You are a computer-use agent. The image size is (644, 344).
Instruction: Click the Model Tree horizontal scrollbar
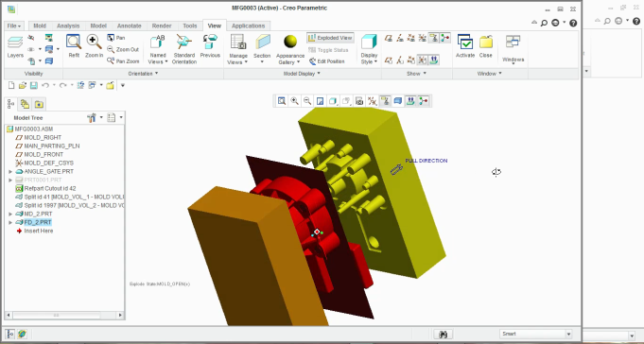(56, 316)
